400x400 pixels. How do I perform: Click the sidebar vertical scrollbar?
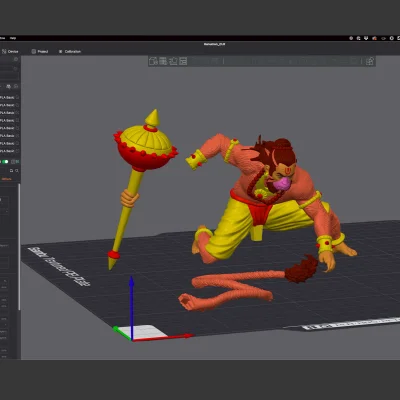click(19, 247)
